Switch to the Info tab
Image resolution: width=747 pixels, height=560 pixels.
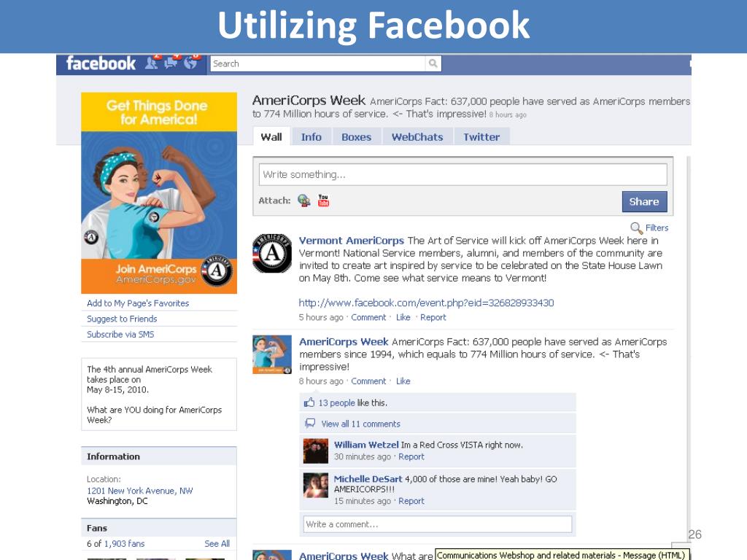311,137
